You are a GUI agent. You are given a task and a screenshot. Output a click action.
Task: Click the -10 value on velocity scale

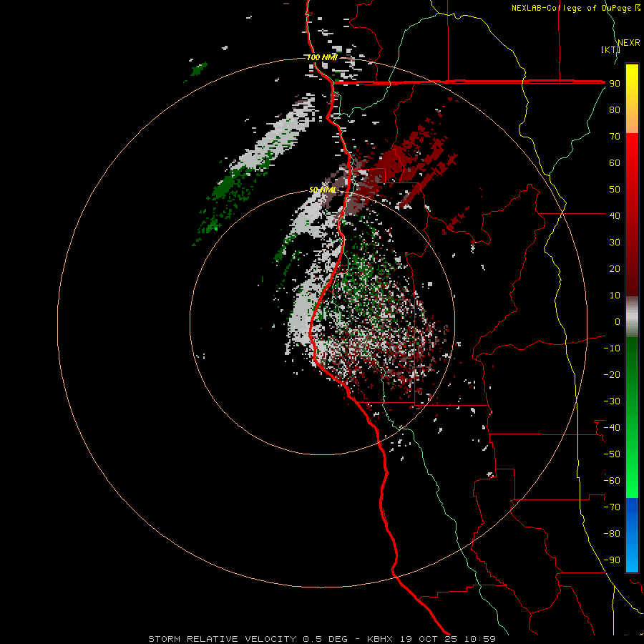pos(612,348)
